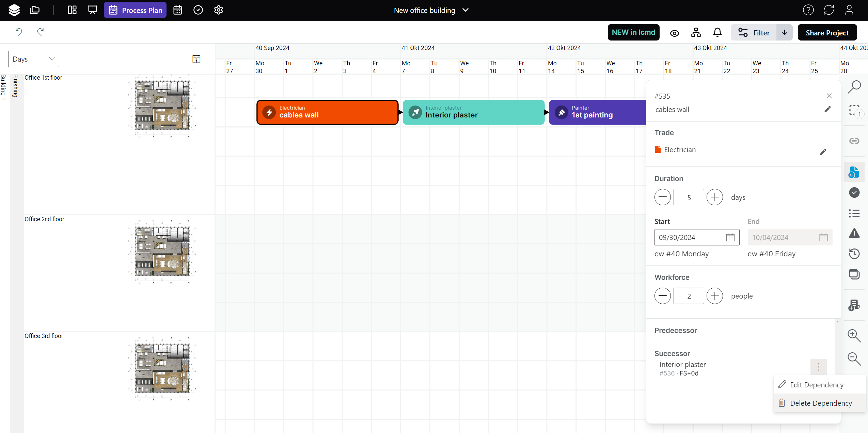The height and width of the screenshot is (433, 868).
Task: Toggle the eye visibility icon
Action: 674,33
